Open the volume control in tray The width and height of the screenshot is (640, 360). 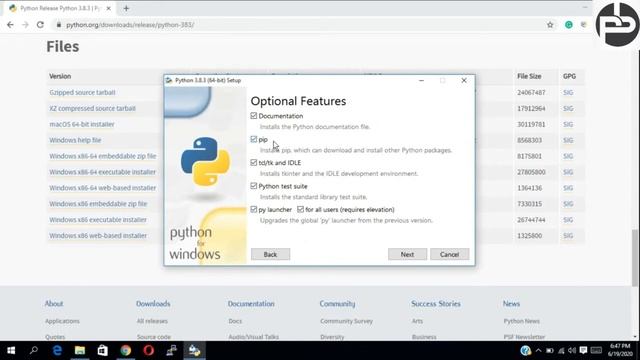point(572,350)
